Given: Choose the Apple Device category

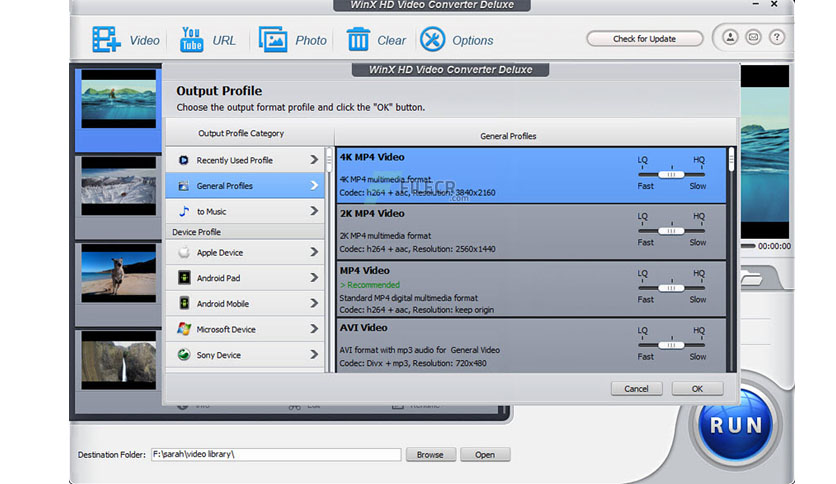Looking at the screenshot, I should coord(245,252).
